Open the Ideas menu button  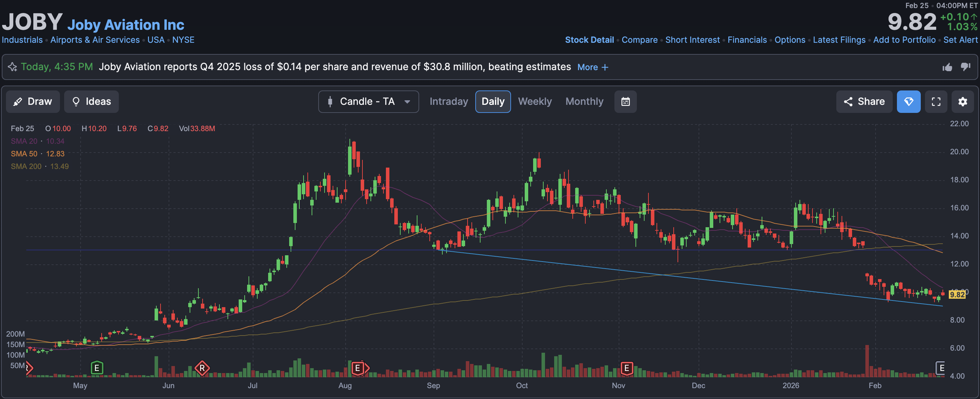tap(91, 102)
